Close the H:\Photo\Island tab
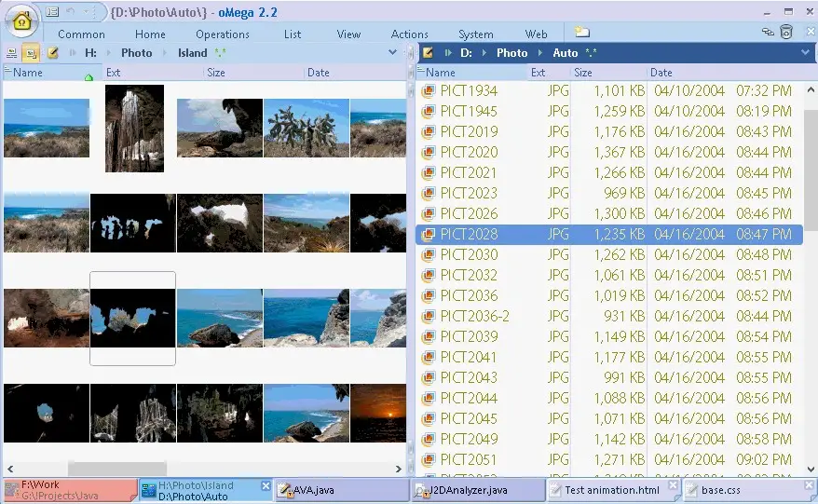 [x=266, y=485]
